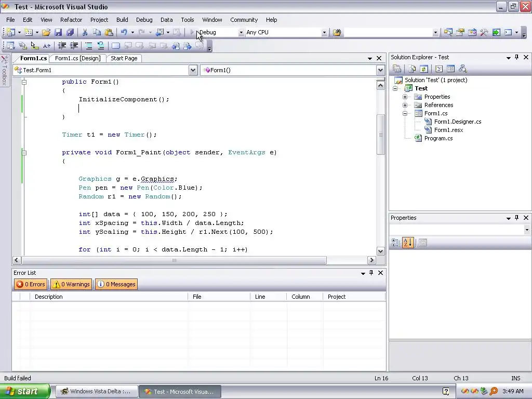This screenshot has width=532, height=399.
Task: Toggle the 0 Errors filter button
Action: [x=31, y=284]
